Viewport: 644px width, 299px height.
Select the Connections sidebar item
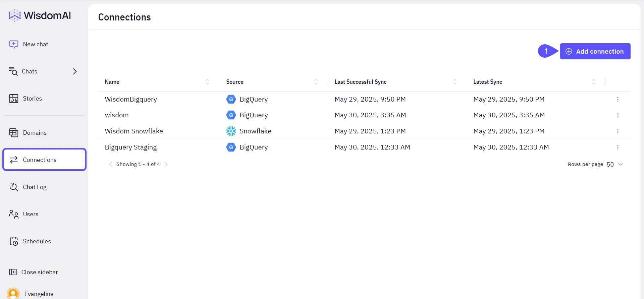click(x=45, y=160)
